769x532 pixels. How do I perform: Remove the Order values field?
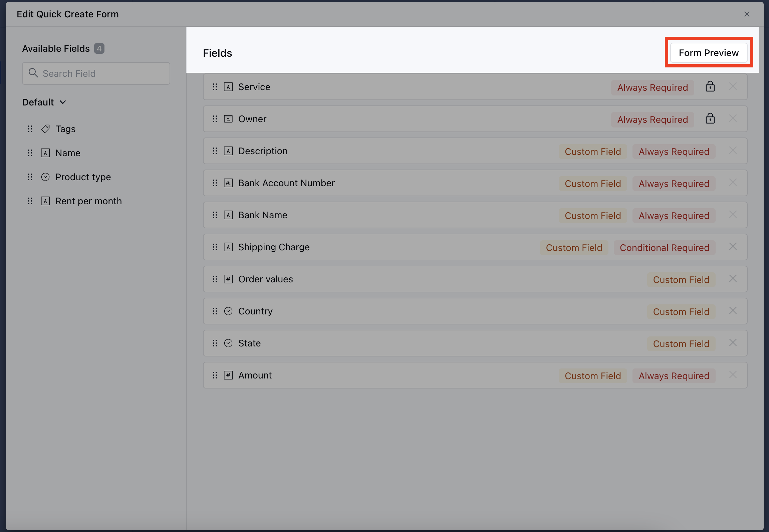tap(733, 279)
